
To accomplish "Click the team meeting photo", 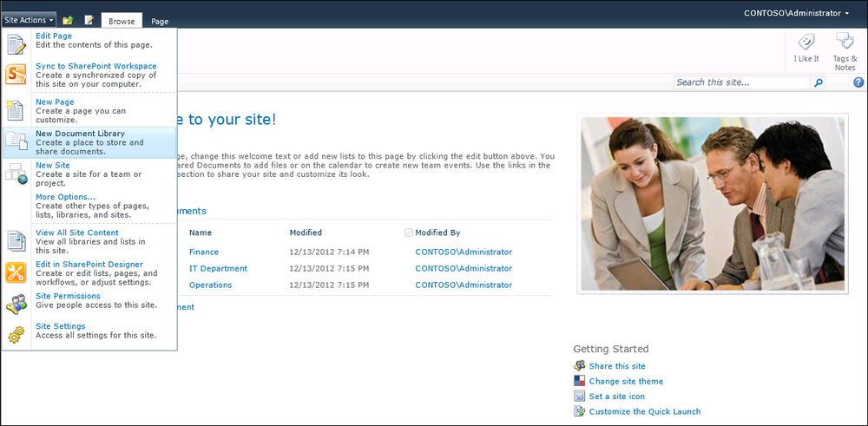I will pyautogui.click(x=713, y=203).
